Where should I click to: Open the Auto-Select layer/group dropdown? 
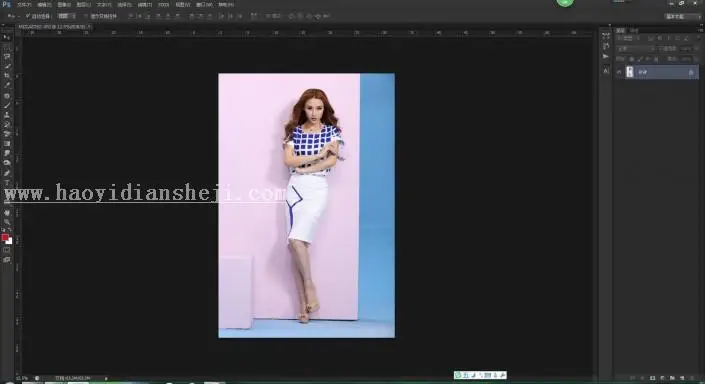coord(66,16)
